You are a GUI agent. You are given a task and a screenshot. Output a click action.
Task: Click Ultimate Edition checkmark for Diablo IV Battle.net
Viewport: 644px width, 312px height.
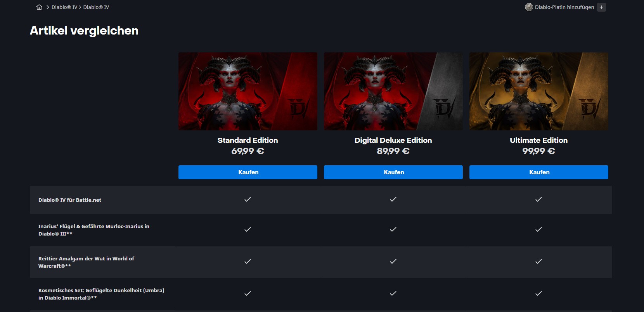(x=538, y=199)
